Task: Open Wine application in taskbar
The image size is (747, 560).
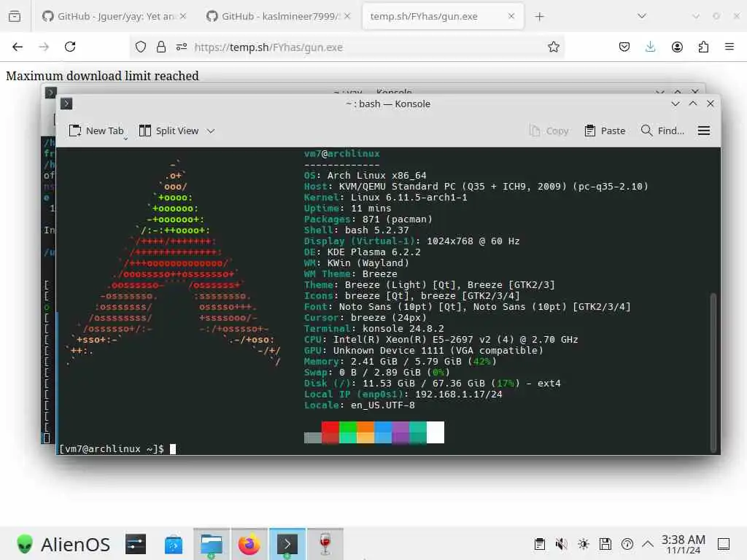Action: pyautogui.click(x=325, y=544)
